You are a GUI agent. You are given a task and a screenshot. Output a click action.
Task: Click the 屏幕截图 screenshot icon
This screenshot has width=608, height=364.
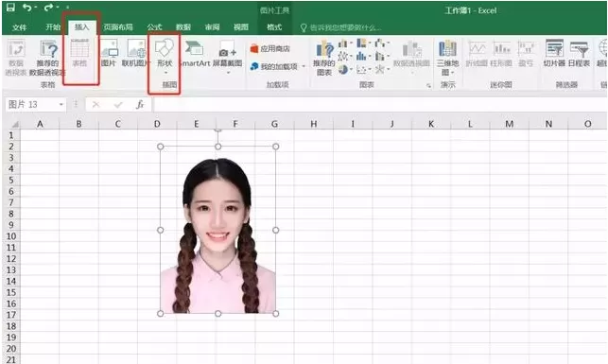point(228,57)
